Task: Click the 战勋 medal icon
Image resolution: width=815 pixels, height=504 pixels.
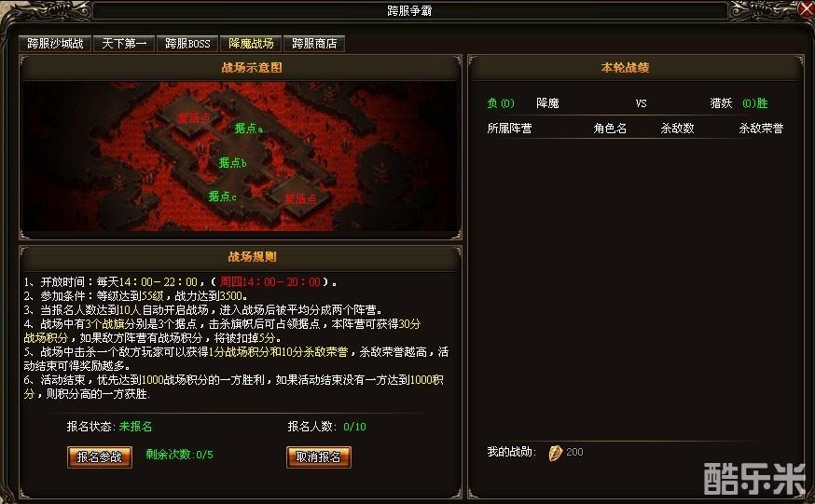Action: (555, 453)
